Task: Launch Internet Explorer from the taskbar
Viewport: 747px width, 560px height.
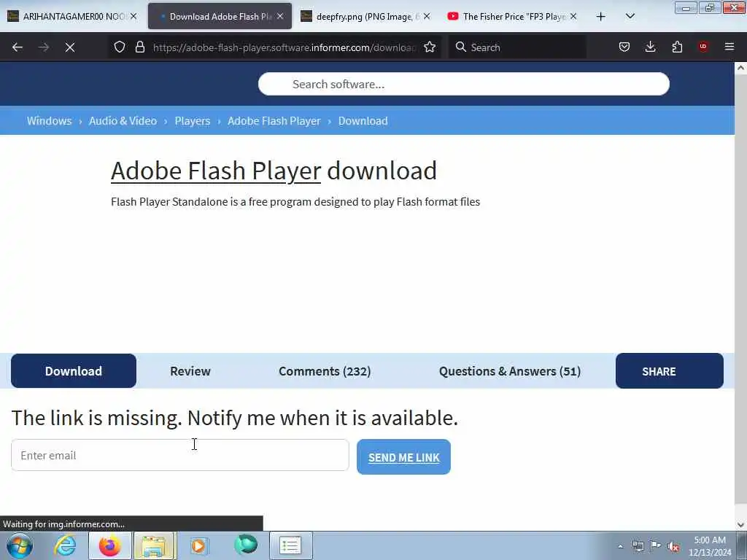Action: coord(65,545)
